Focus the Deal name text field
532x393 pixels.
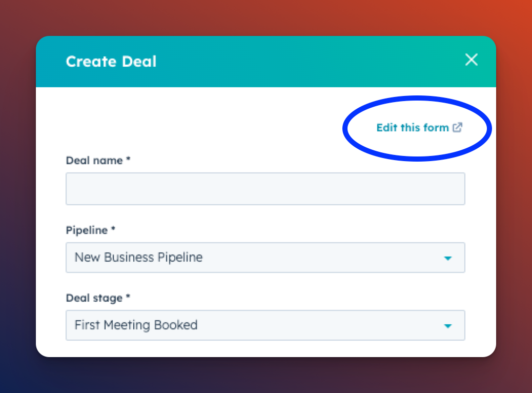pos(265,189)
